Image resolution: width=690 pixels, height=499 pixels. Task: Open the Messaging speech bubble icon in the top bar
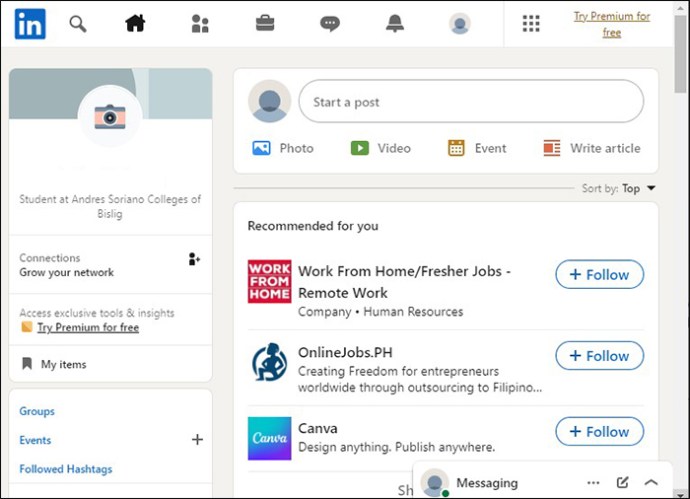click(330, 24)
